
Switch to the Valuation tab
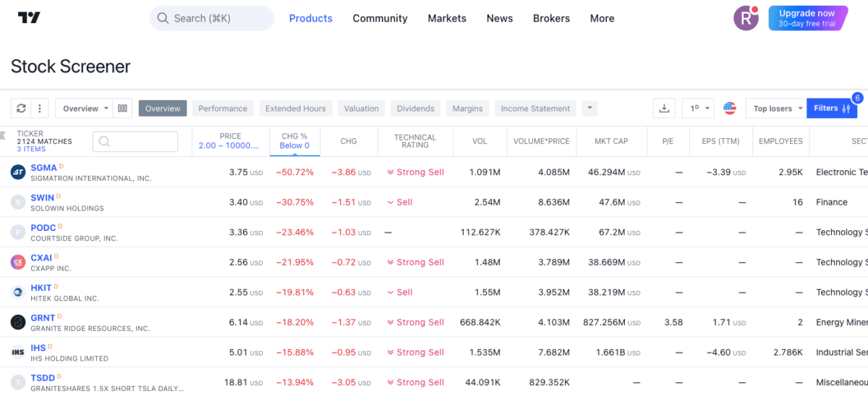pyautogui.click(x=362, y=109)
